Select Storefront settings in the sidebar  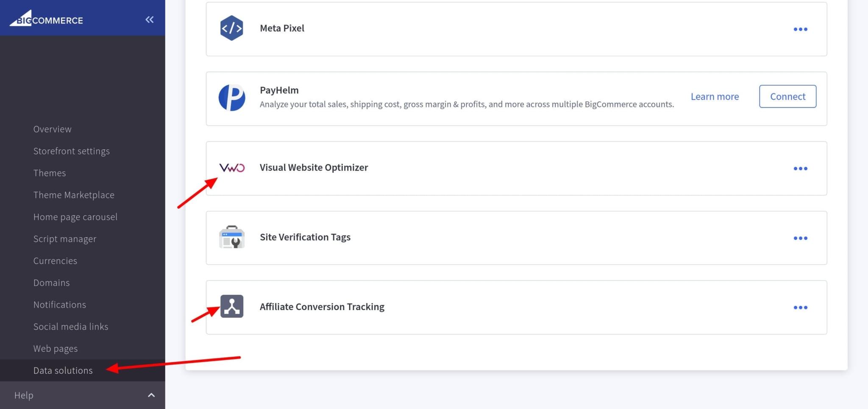[72, 151]
